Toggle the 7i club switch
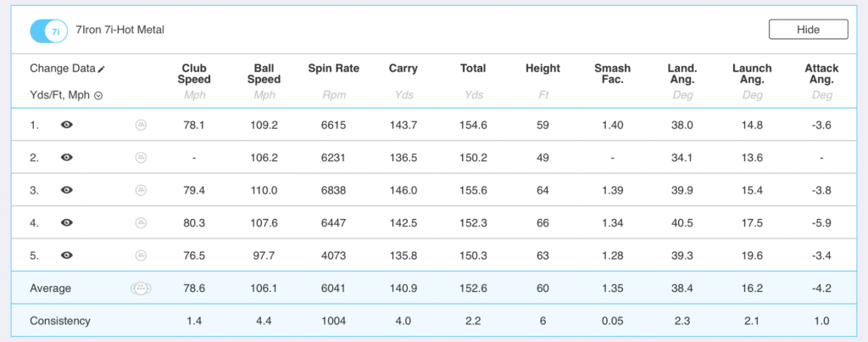Viewport: 868px width, 342px height. (x=47, y=31)
